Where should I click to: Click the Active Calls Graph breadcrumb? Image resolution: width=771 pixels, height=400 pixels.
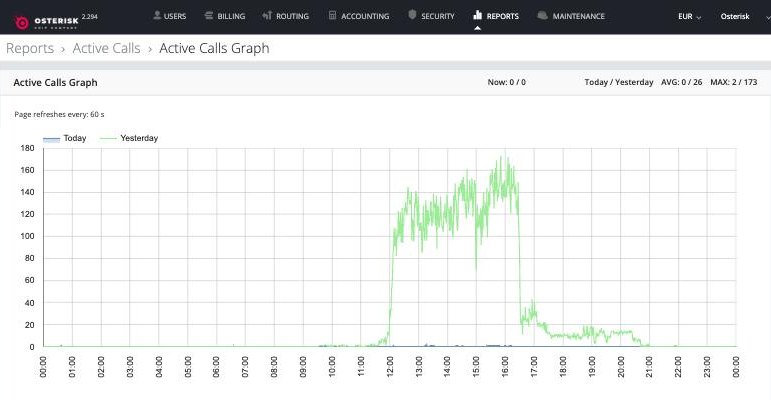coord(214,48)
